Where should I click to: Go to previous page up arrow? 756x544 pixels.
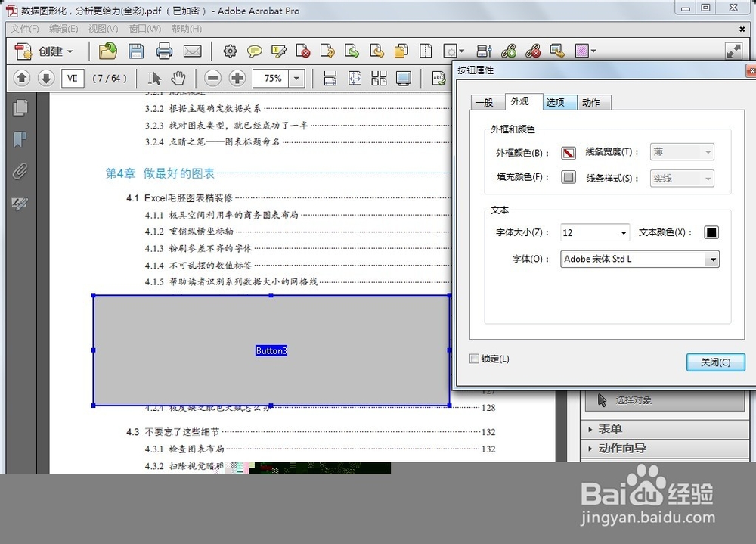coord(22,78)
